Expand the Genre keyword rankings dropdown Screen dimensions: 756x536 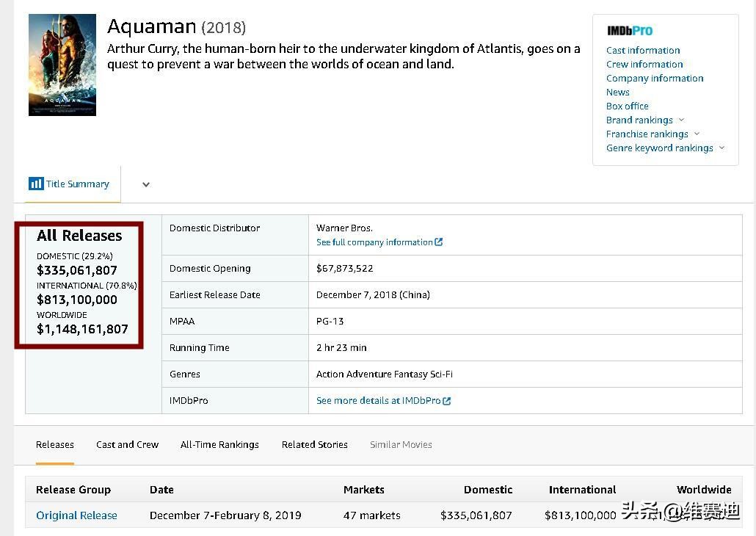click(722, 148)
